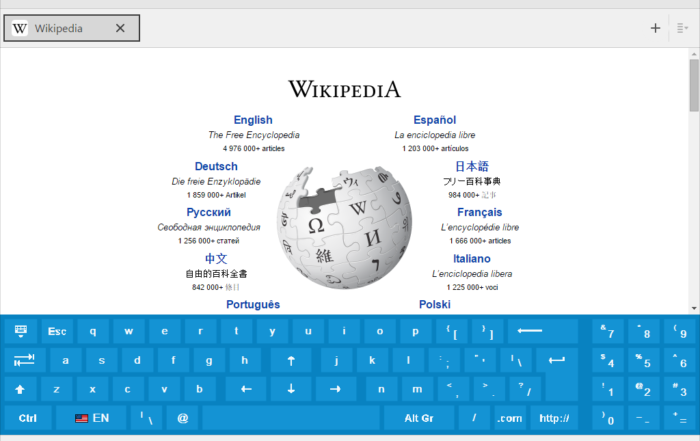This screenshot has height=441, width=700.
Task: Tap the backslash key next to EN
Action: pos(146,418)
